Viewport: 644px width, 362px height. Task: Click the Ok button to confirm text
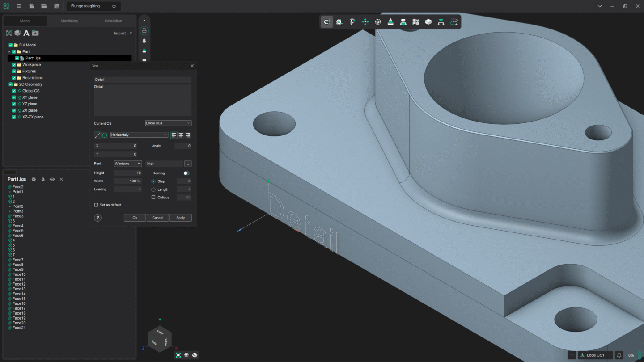coord(135,218)
